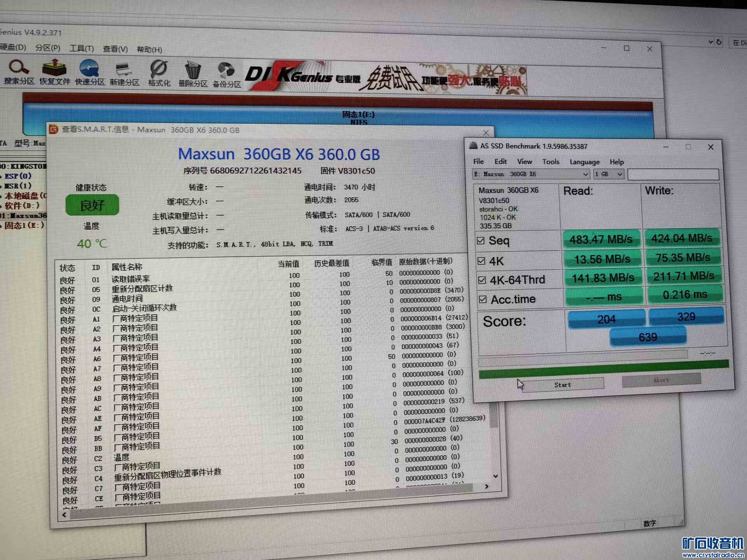747x560 pixels.
Task: Click the left arrow of the bottom horizontal scrollbar
Action: tap(64, 514)
